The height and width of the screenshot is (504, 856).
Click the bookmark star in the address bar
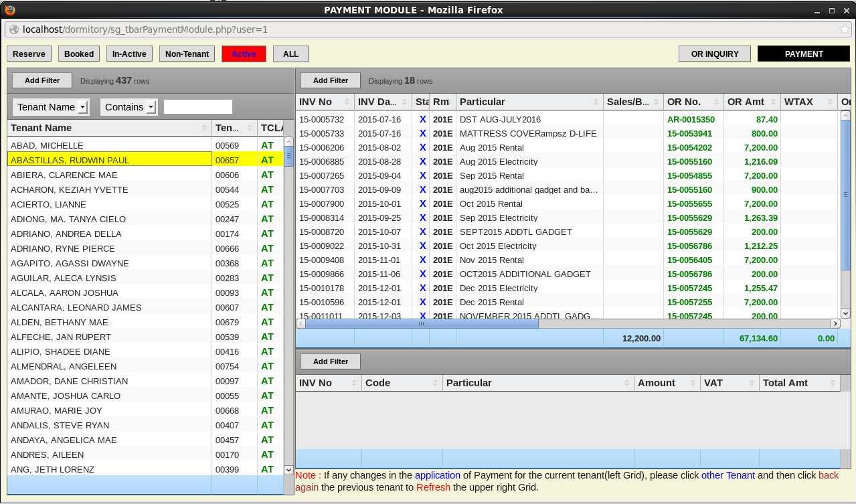(845, 29)
